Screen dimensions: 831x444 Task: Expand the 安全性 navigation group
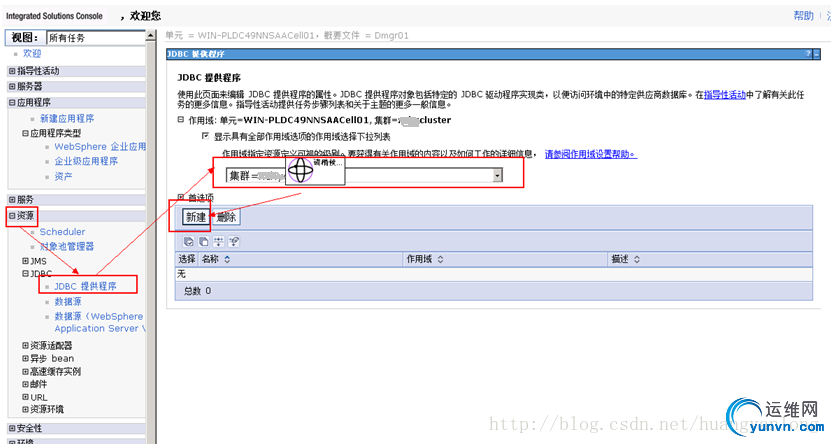[12, 428]
